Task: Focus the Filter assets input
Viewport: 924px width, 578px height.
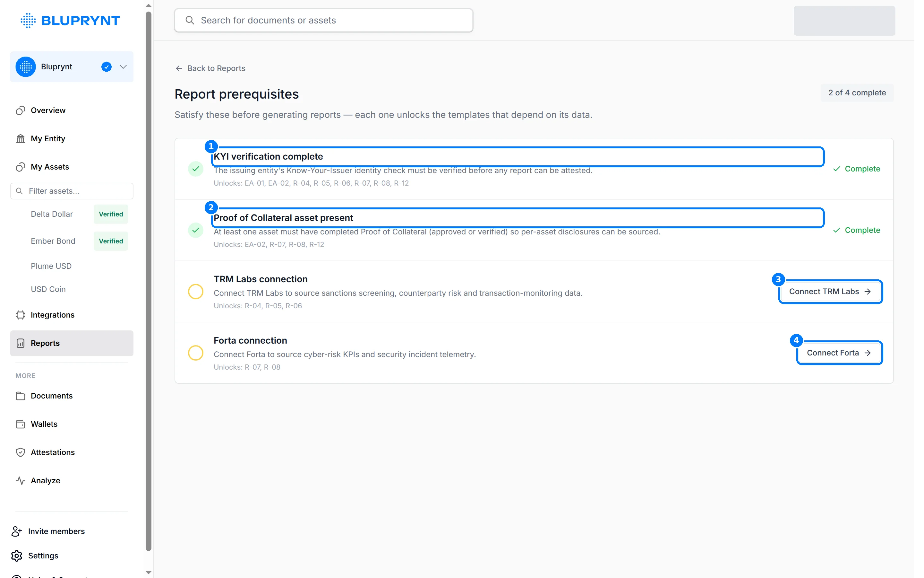Action: [72, 191]
